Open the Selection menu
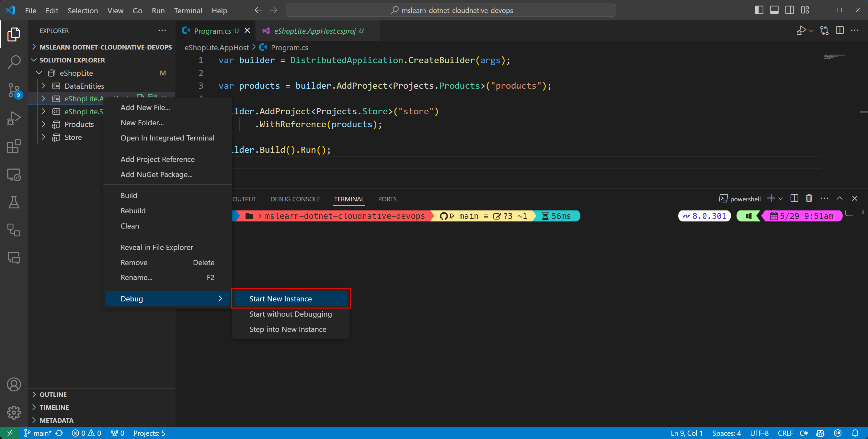 pos(83,10)
